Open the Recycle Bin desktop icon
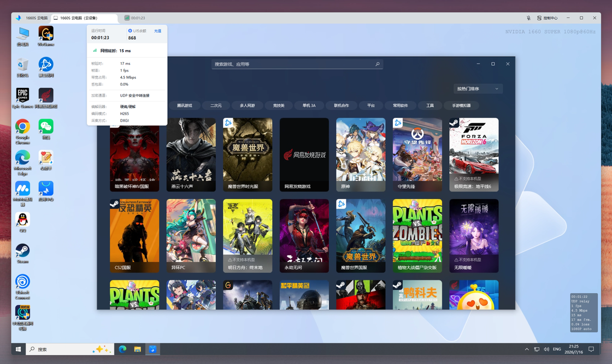The height and width of the screenshot is (364, 612). point(22,67)
